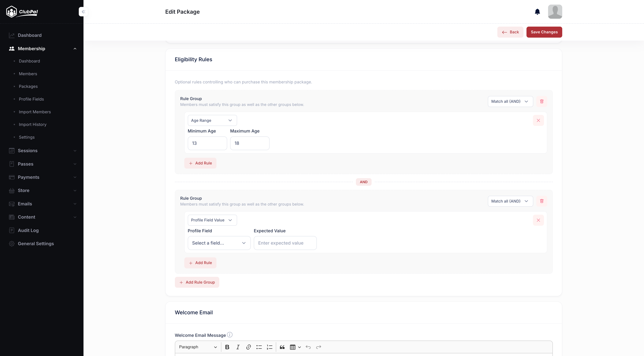Delete the first Rule Group trash icon
Viewport: 644px width, 356px height.
(x=541, y=101)
